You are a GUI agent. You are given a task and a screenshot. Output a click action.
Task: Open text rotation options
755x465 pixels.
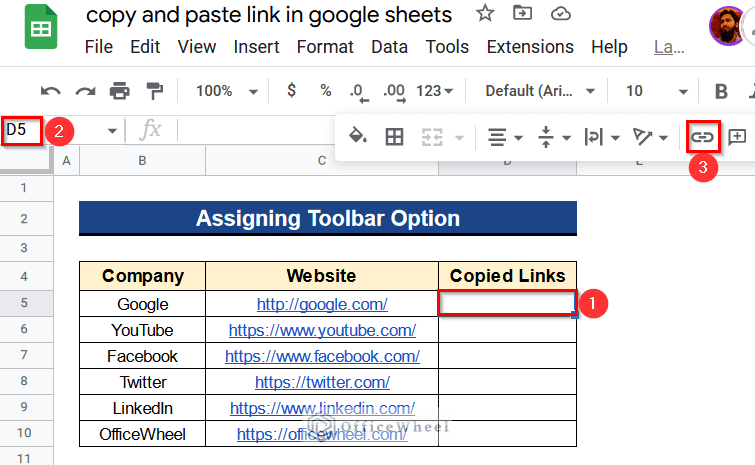coord(650,138)
